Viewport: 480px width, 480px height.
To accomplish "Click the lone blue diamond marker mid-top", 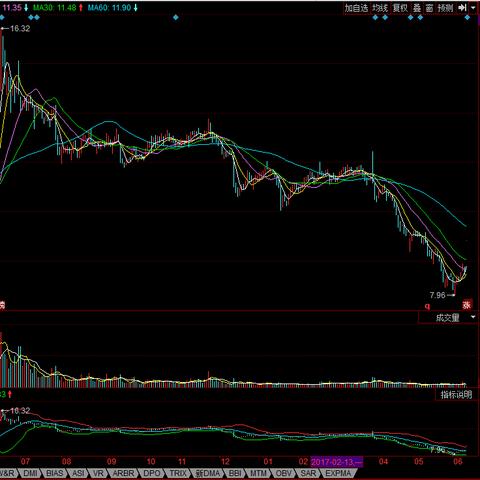I will coord(176,17).
